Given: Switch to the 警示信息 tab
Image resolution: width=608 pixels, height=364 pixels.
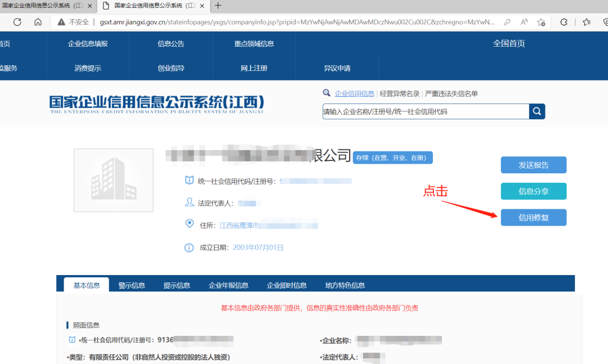Looking at the screenshot, I should pos(132,285).
